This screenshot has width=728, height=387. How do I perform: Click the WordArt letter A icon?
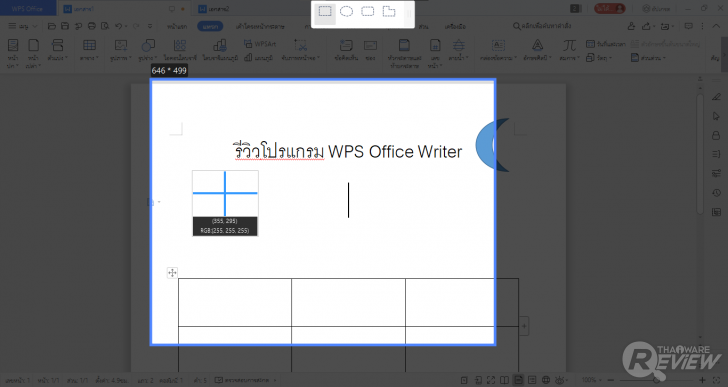point(537,45)
